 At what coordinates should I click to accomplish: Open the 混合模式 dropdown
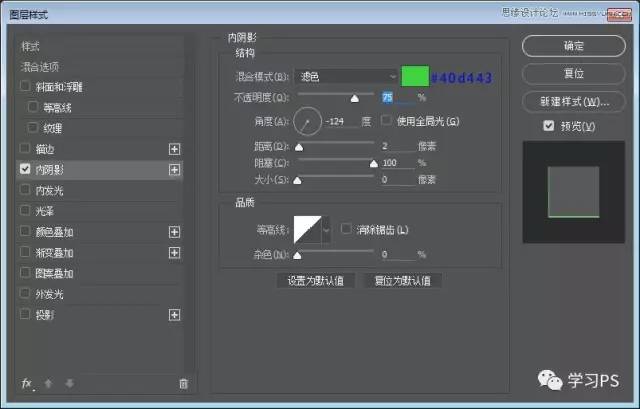(347, 77)
